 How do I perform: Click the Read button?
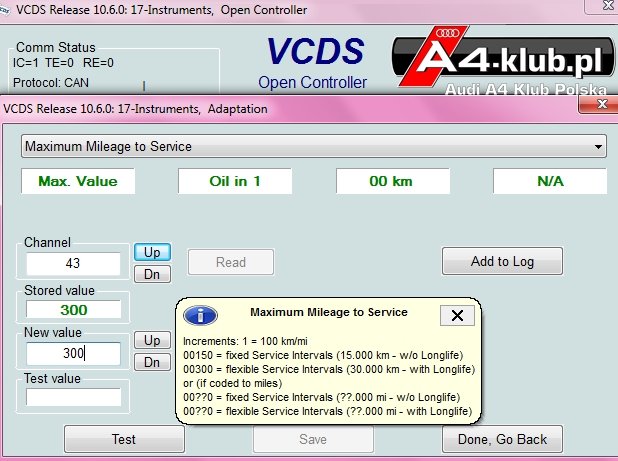(x=231, y=262)
